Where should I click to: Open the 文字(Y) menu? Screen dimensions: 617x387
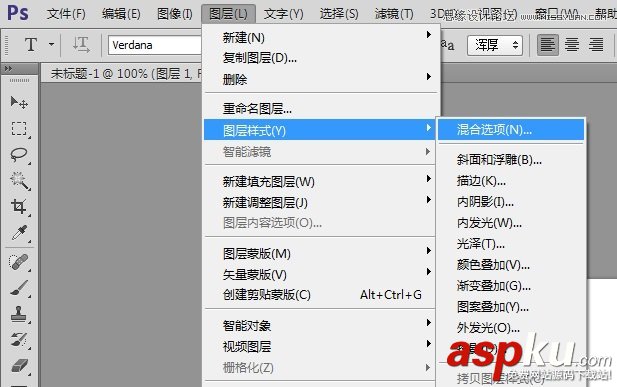click(x=284, y=14)
